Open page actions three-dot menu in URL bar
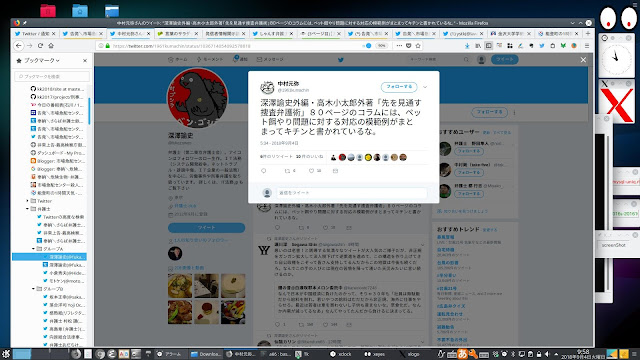 [399, 46]
